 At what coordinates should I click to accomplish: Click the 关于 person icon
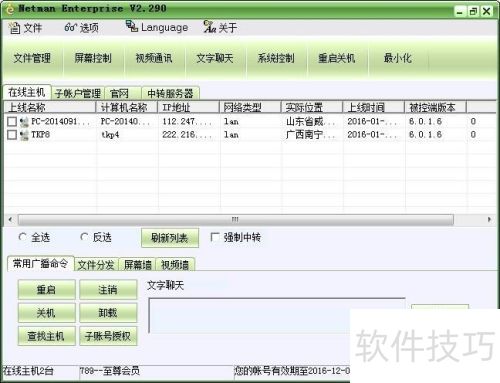210,27
